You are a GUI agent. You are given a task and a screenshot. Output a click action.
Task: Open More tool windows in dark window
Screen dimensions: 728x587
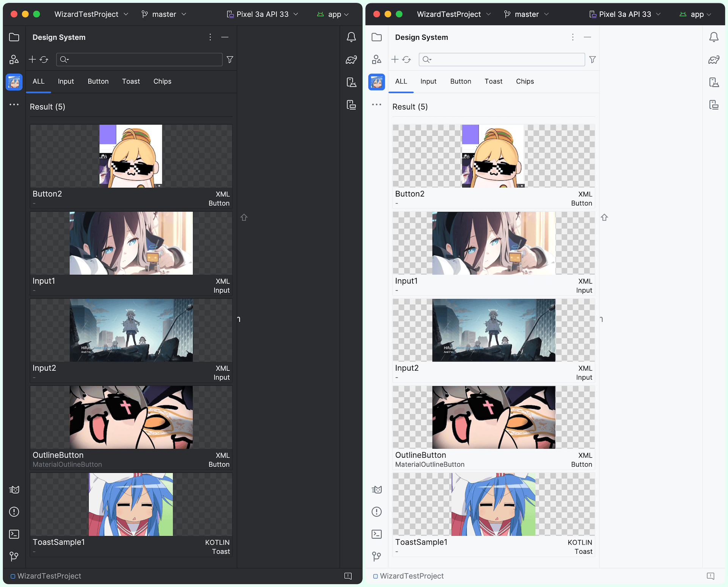(14, 104)
